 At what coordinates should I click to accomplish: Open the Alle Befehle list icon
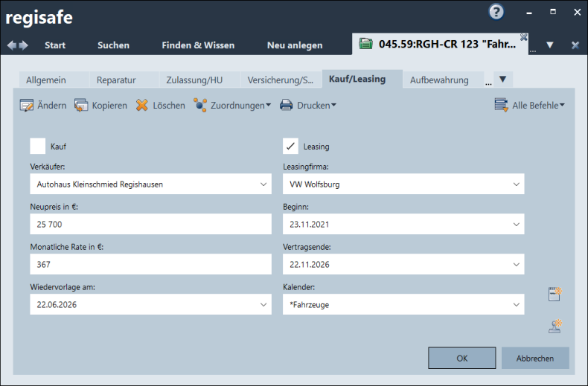(502, 106)
